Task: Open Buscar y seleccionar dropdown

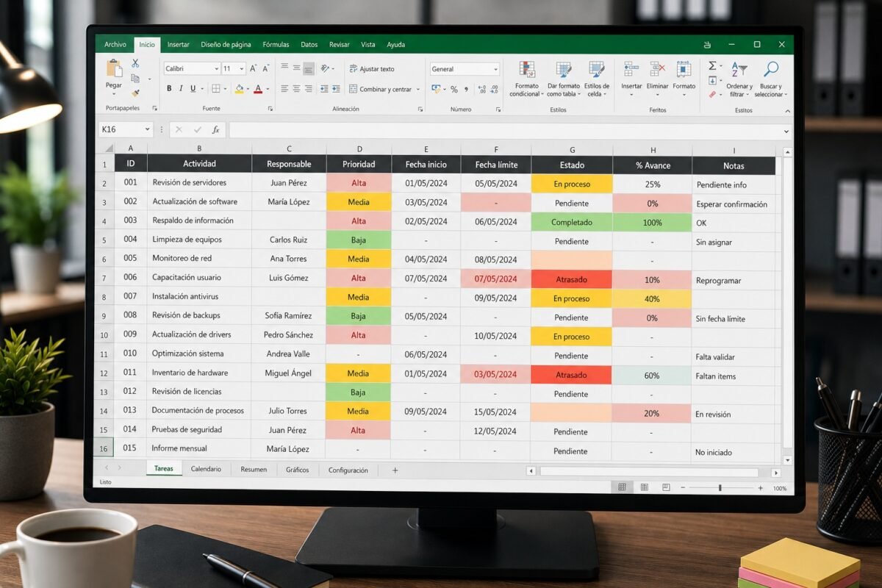Action: [770, 79]
